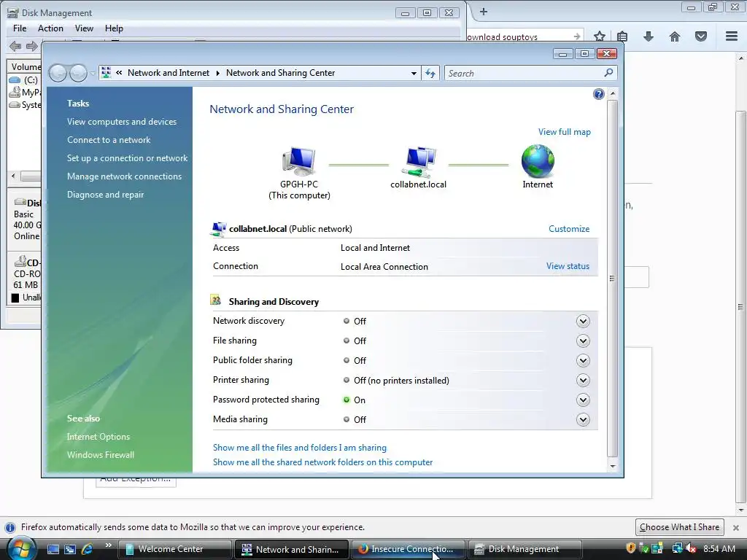Screen dimensions: 747x560
Task: Expand Media sharing settings
Action: (583, 419)
